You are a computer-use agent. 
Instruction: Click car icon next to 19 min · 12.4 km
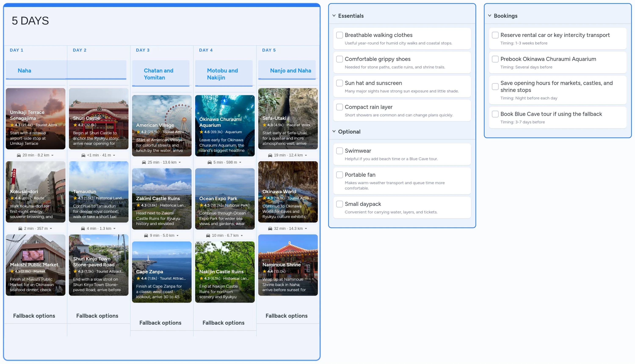(270, 155)
